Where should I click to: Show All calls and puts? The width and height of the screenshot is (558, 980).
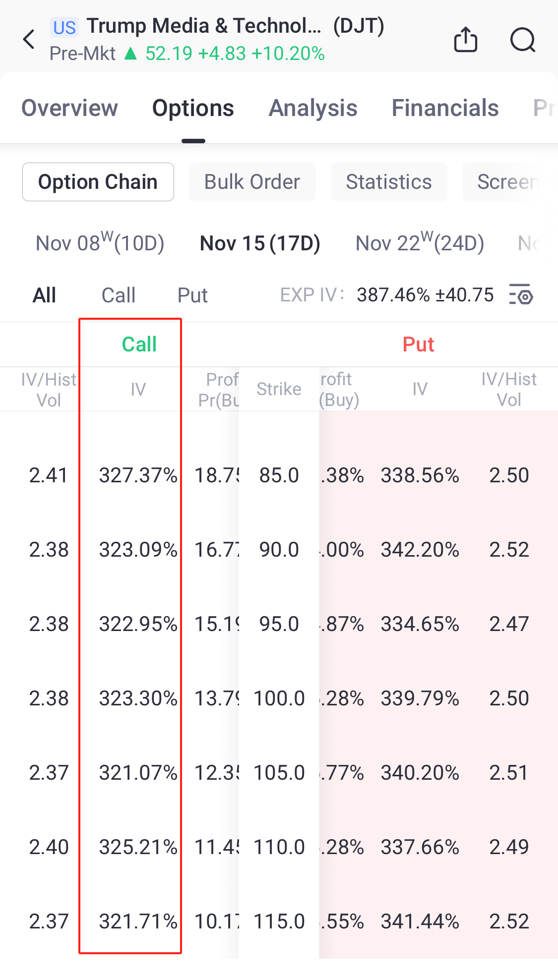coord(44,295)
